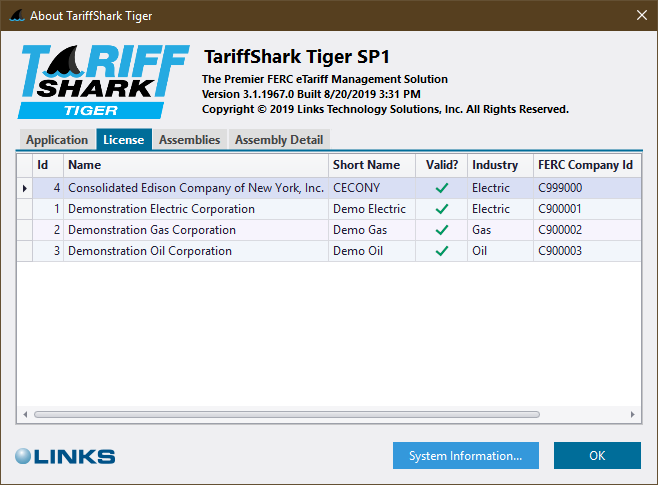The height and width of the screenshot is (485, 658).
Task: Click the C999000 company id cell
Action: coord(587,188)
